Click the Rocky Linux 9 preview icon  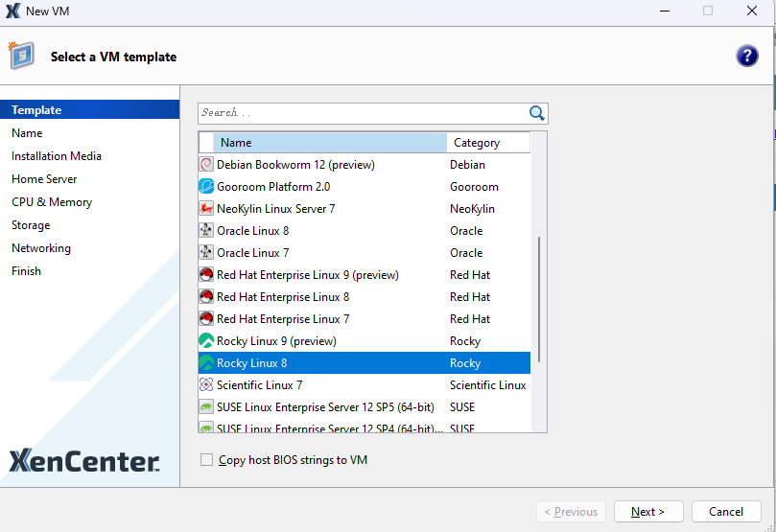206,341
